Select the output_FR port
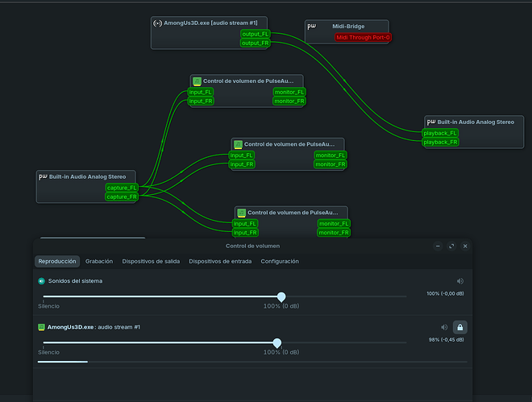The image size is (532, 402). [256, 43]
